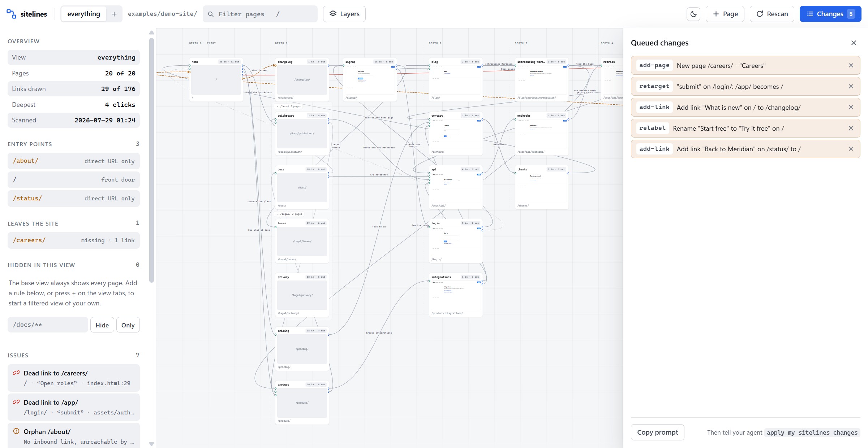Click the warning icon on Orphan /about/

pyautogui.click(x=16, y=431)
